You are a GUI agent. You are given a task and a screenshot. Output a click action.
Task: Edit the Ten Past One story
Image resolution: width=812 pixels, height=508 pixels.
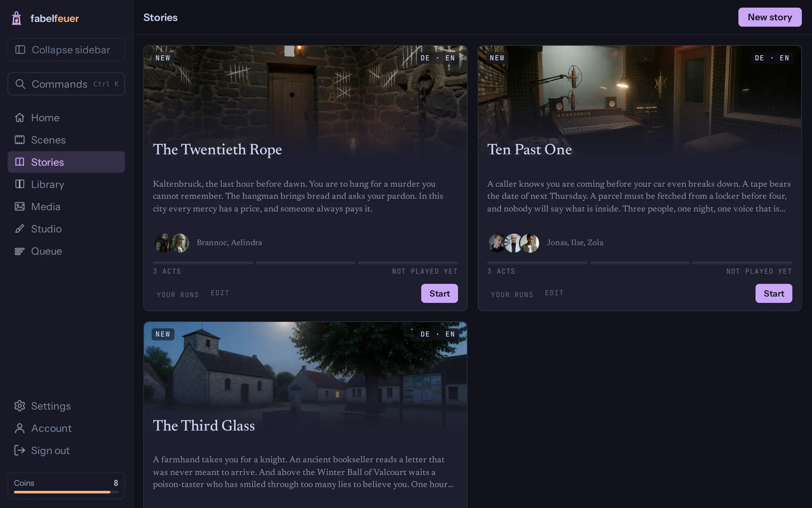(554, 293)
